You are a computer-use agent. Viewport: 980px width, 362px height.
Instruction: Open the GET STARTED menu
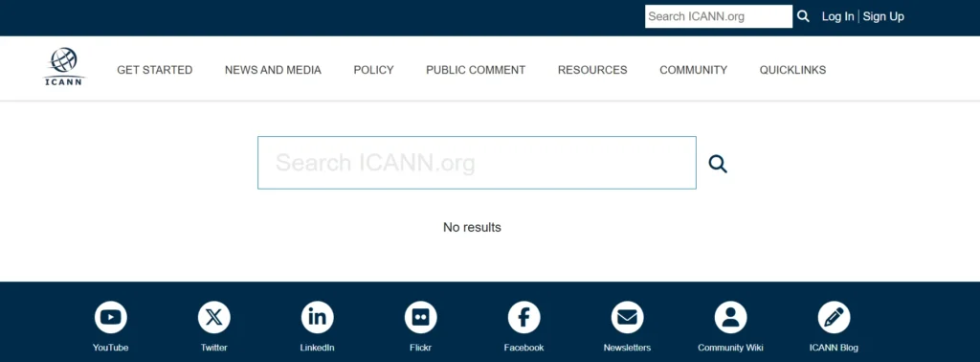point(154,70)
